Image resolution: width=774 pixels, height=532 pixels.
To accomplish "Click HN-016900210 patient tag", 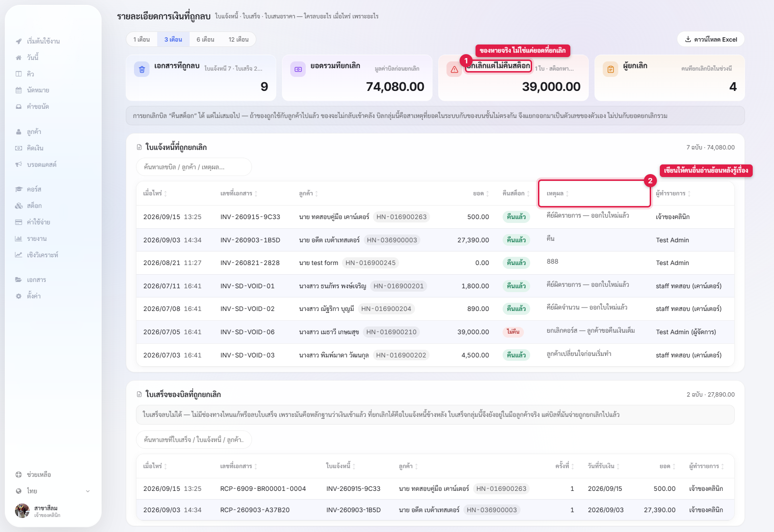I will 391,332.
